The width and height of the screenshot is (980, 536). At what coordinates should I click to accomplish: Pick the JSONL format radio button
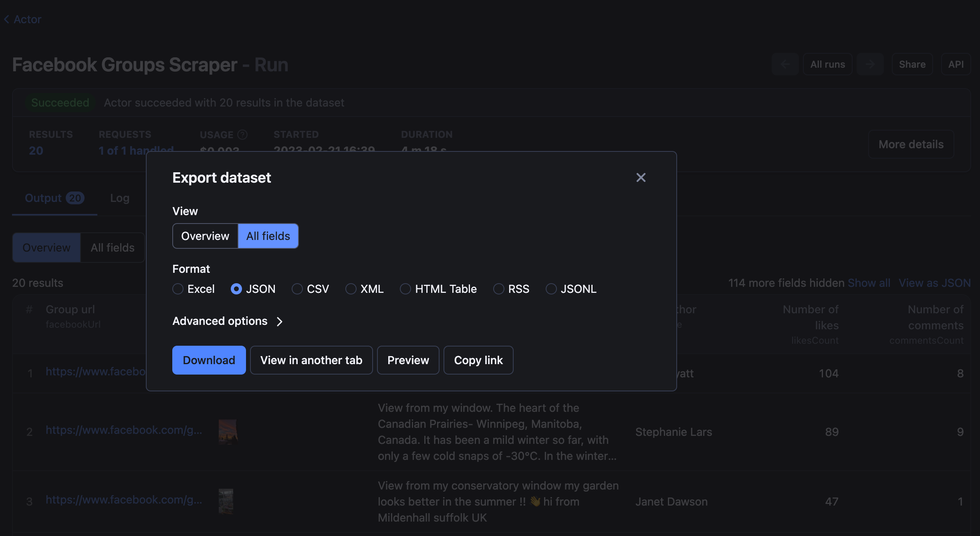(x=551, y=289)
